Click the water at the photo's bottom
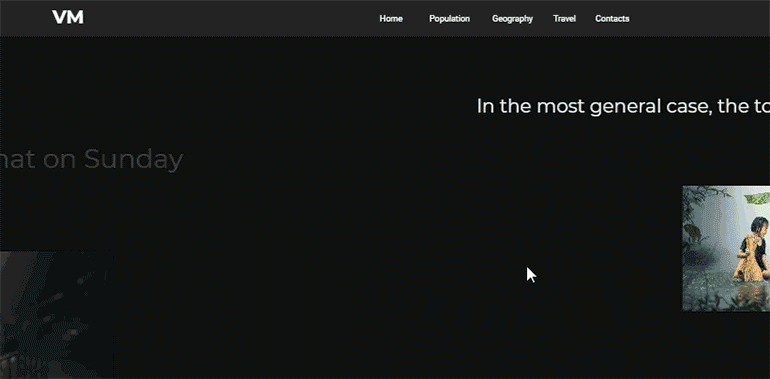Screen dimensions: 770x379 pyautogui.click(x=726, y=296)
